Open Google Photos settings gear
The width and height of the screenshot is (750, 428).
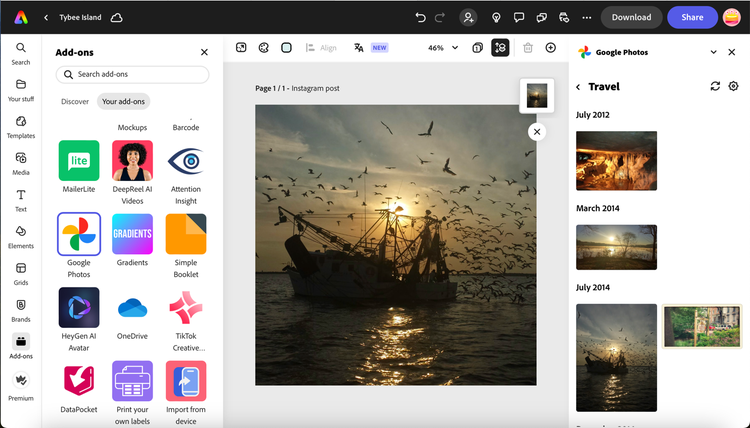[x=733, y=87]
